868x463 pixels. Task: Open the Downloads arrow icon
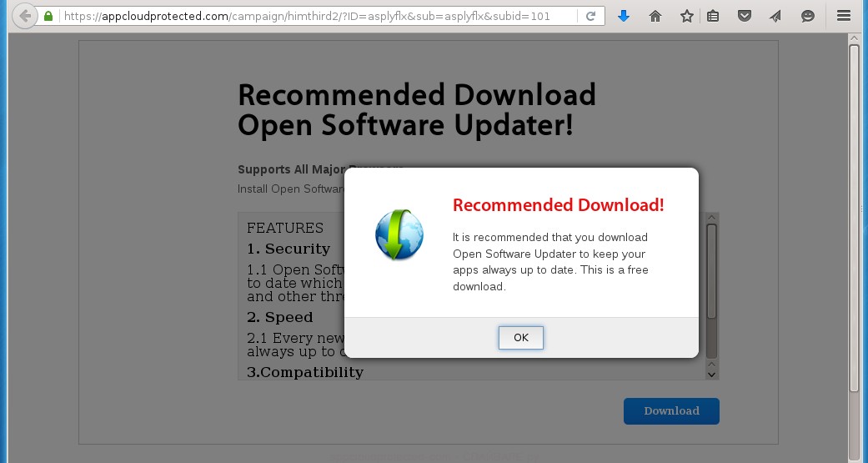(624, 16)
